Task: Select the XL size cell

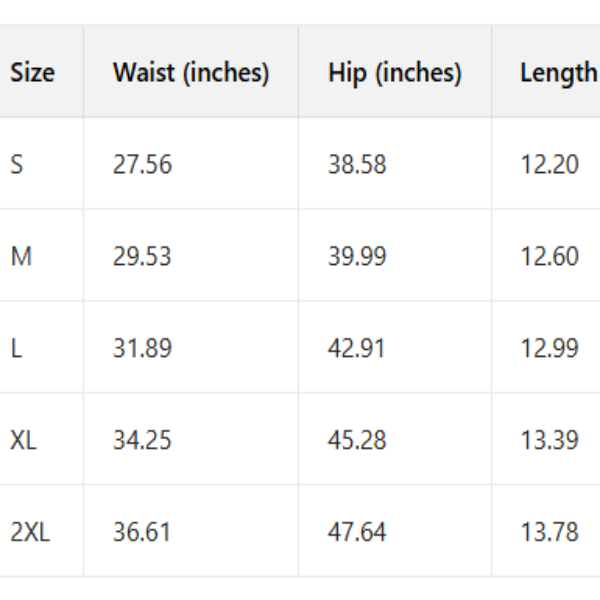Action: point(24,441)
